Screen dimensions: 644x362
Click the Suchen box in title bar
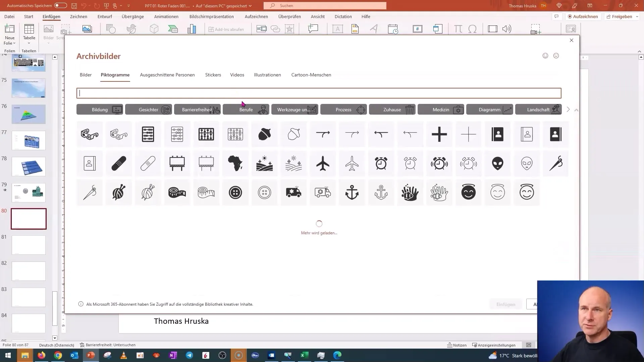pyautogui.click(x=325, y=6)
